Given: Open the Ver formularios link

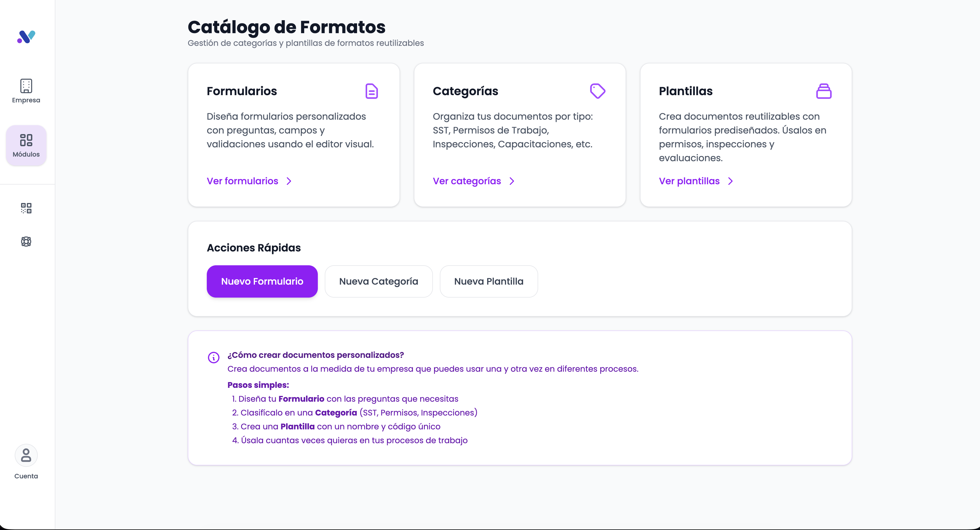Looking at the screenshot, I should point(242,181).
